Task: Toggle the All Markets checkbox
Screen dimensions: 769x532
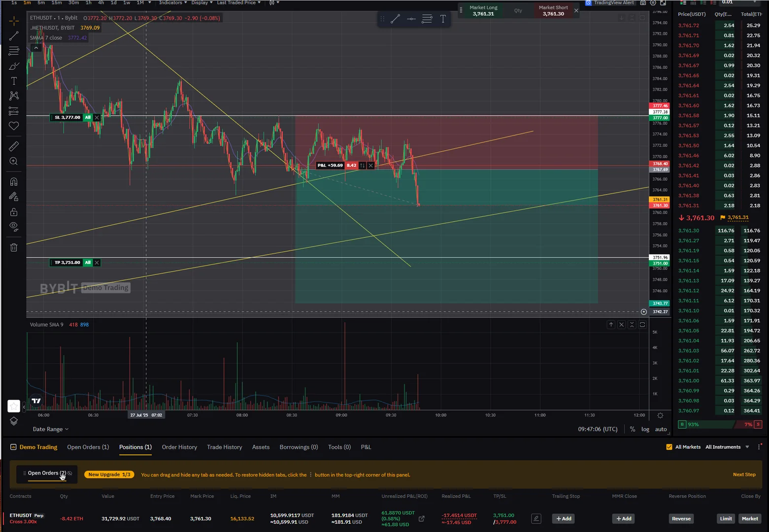Action: pyautogui.click(x=669, y=447)
